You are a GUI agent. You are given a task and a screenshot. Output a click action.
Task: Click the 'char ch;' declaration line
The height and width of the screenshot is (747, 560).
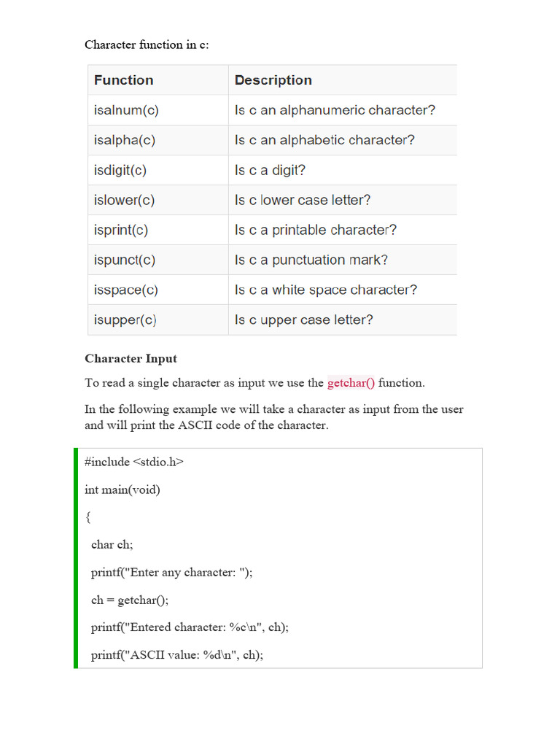112,544
